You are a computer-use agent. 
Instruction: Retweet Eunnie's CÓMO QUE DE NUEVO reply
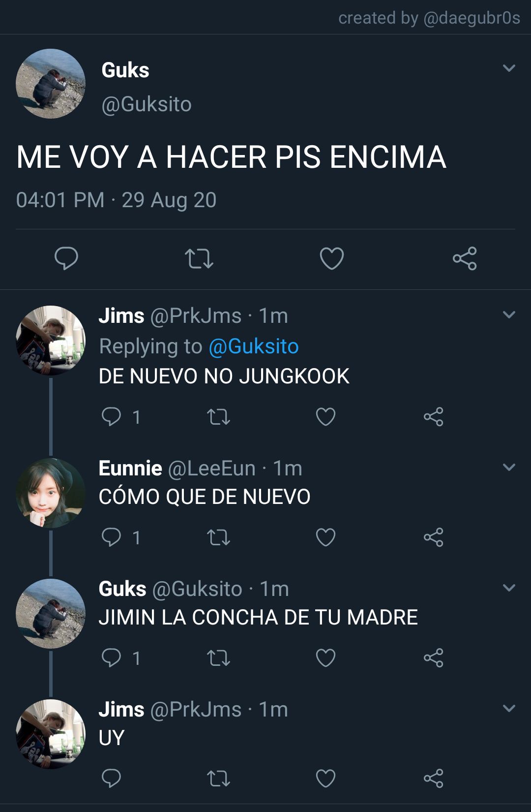coord(218,537)
